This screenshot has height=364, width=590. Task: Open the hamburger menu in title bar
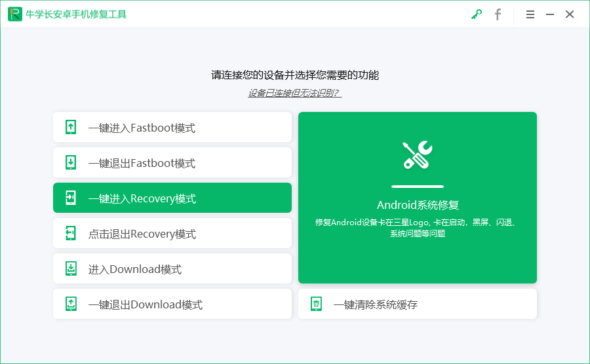click(x=530, y=14)
